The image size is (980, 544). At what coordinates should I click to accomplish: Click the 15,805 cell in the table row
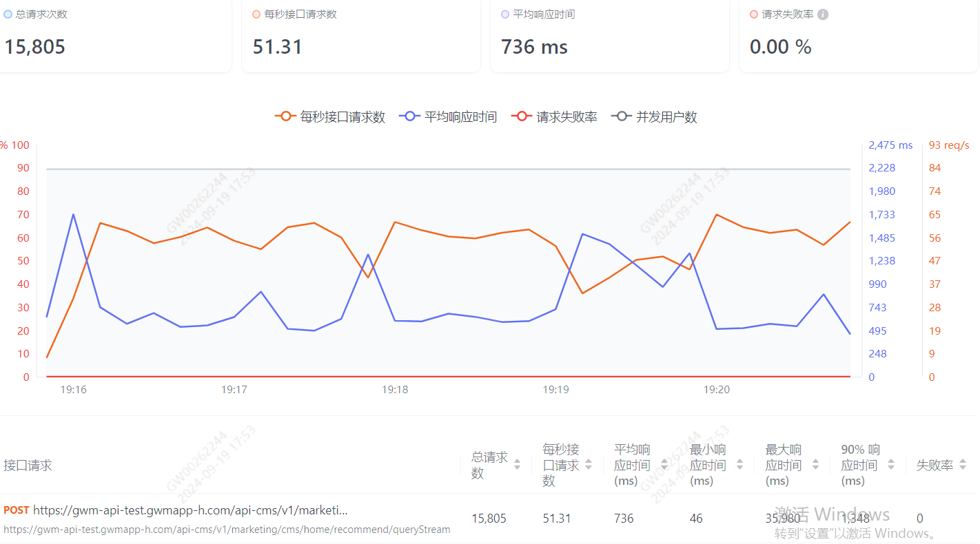[489, 518]
